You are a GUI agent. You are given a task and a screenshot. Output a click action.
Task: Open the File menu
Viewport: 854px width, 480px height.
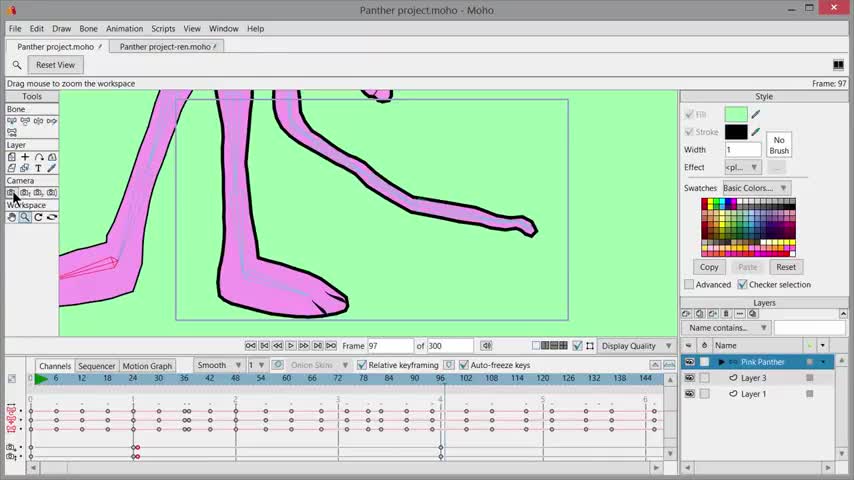(x=15, y=28)
